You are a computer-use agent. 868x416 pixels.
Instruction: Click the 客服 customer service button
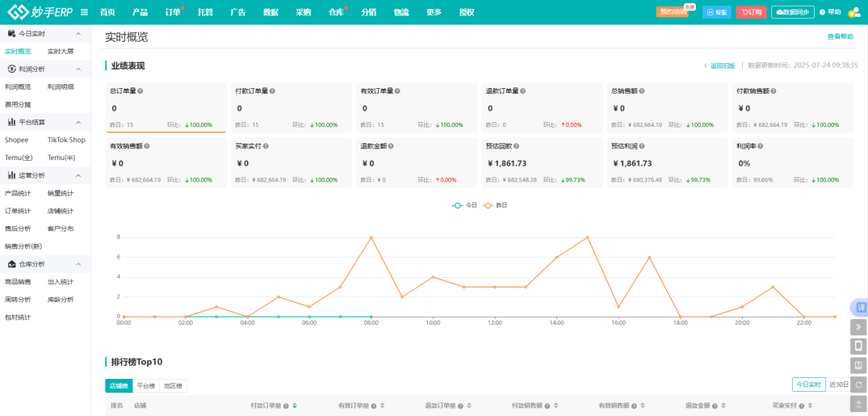(717, 12)
